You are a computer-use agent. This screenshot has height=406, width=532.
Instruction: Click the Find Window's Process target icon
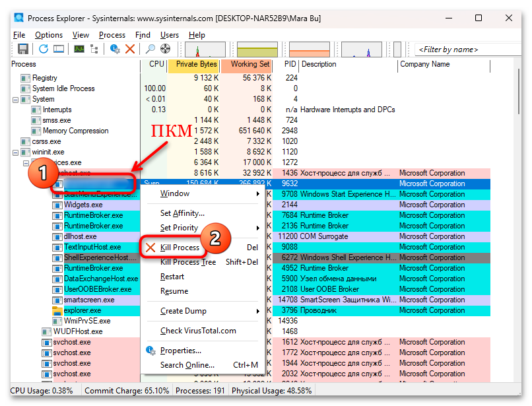pyautogui.click(x=165, y=49)
